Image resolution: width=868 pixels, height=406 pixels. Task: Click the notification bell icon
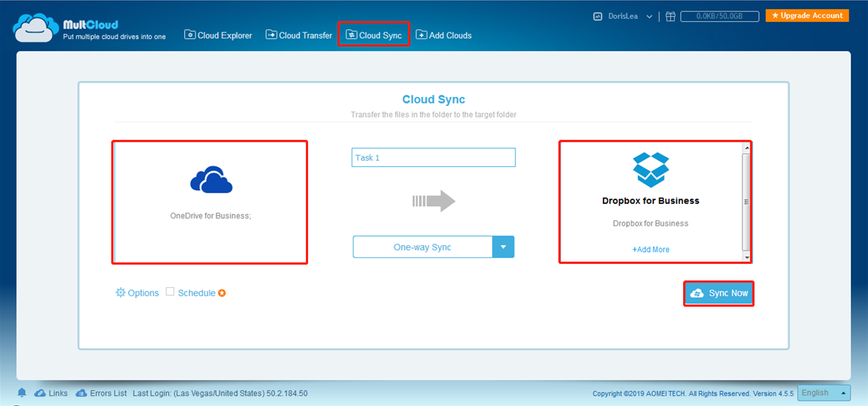click(x=22, y=392)
